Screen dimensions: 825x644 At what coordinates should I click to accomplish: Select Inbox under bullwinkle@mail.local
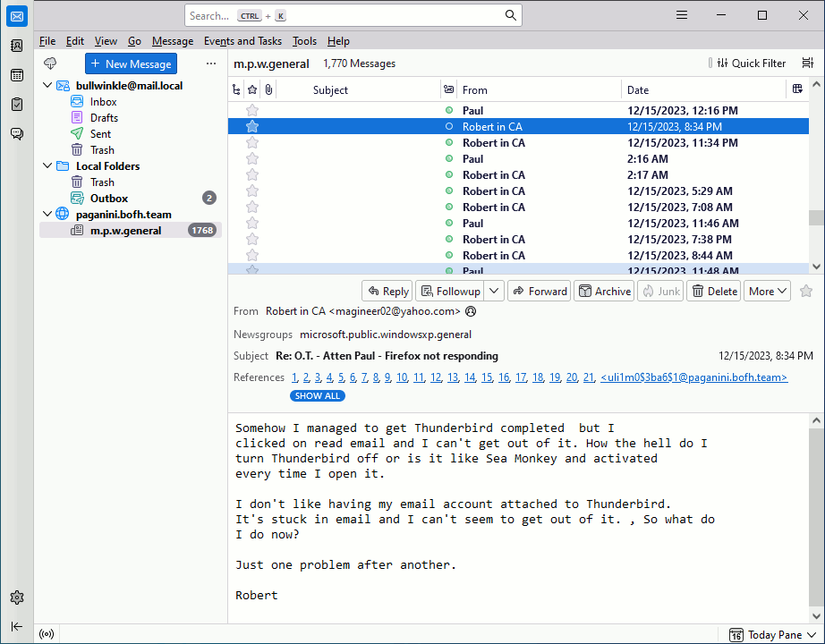pyautogui.click(x=131, y=102)
